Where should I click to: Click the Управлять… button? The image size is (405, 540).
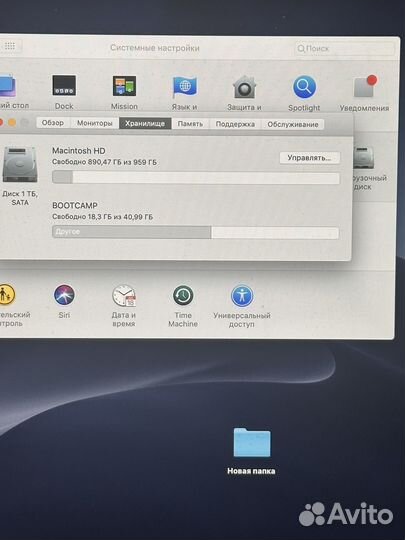tap(310, 158)
